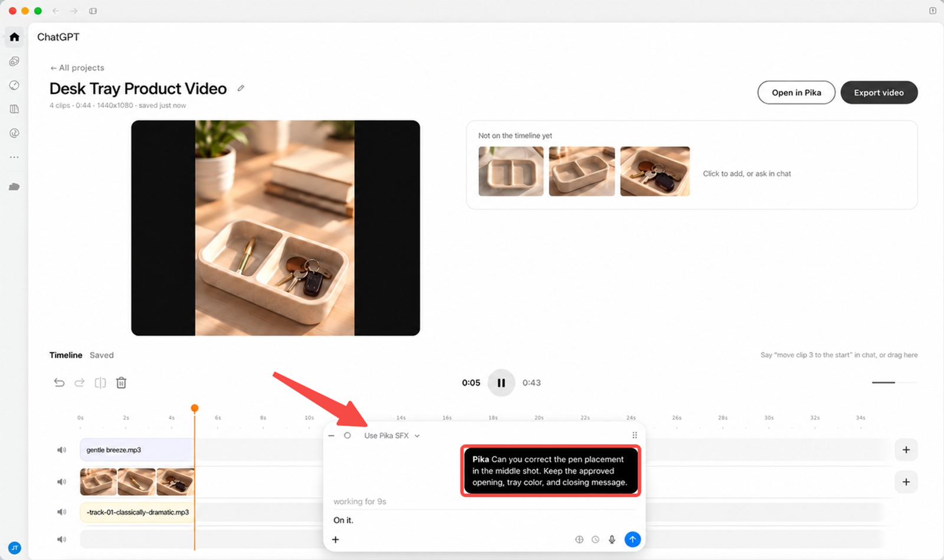Go back to All projects
Screen dimensions: 944x560
pyautogui.click(x=77, y=68)
